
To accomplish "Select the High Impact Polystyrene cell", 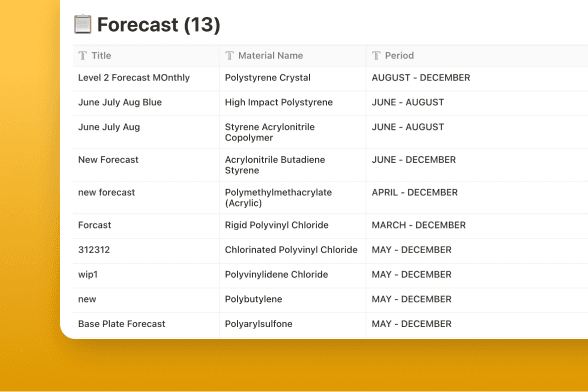I will tap(292, 103).
